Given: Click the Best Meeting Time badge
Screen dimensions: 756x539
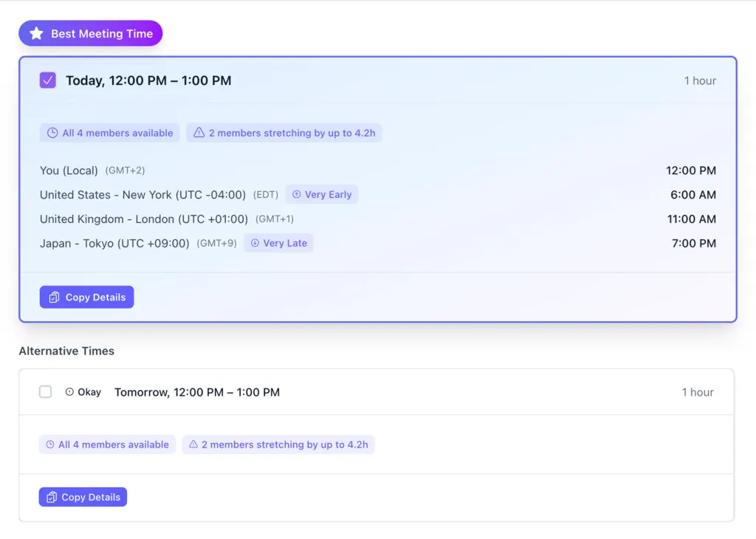Looking at the screenshot, I should pos(91,34).
